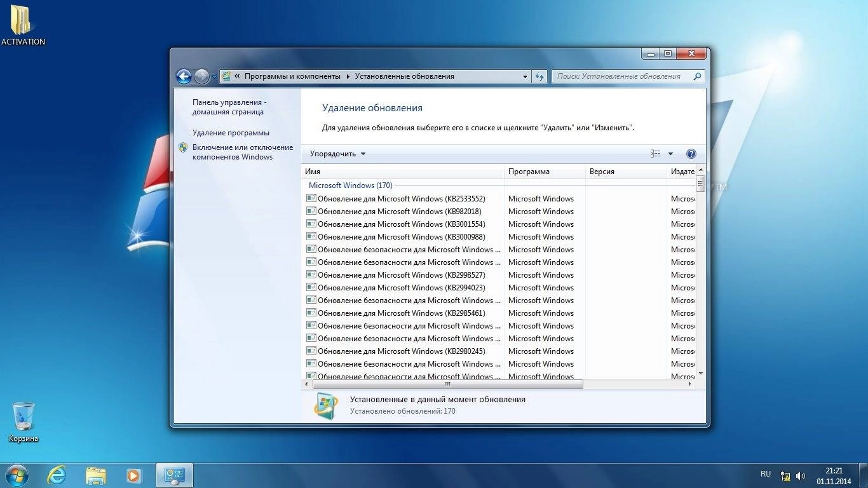Click the Control Panel taskbar button
The height and width of the screenshot is (488, 868).
174,475
